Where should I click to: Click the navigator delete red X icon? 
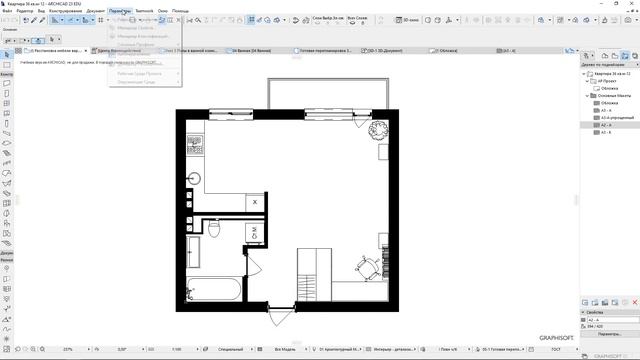coord(635,302)
